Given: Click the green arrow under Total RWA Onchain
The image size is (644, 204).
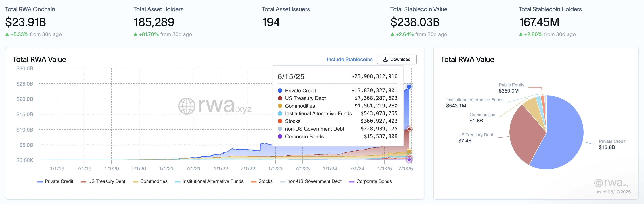Looking at the screenshot, I should tap(7, 34).
